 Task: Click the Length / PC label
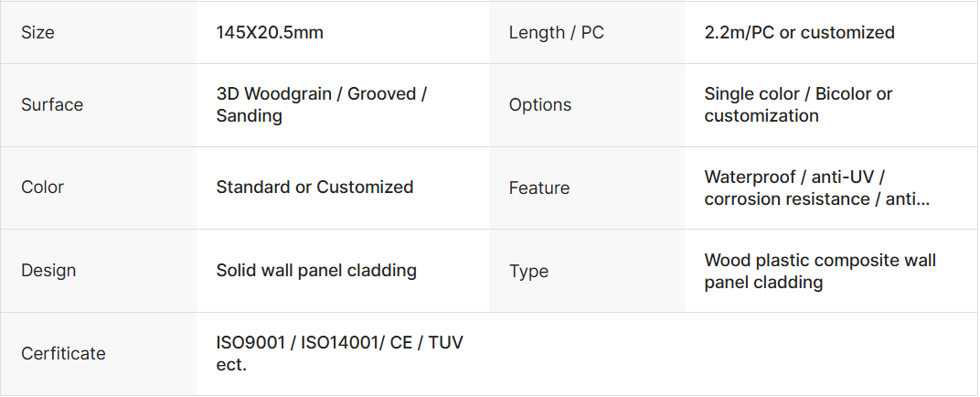point(556,33)
